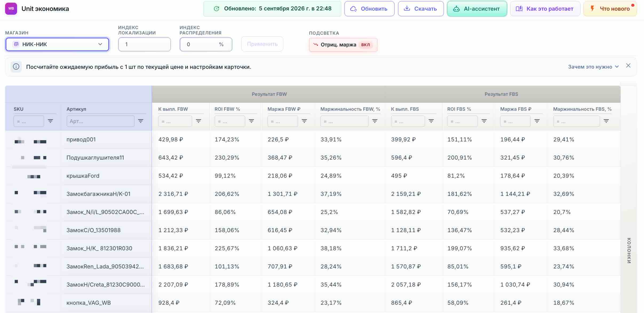Click the К выпл. FBS filter input
This screenshot has height=313, width=644.
click(408, 121)
